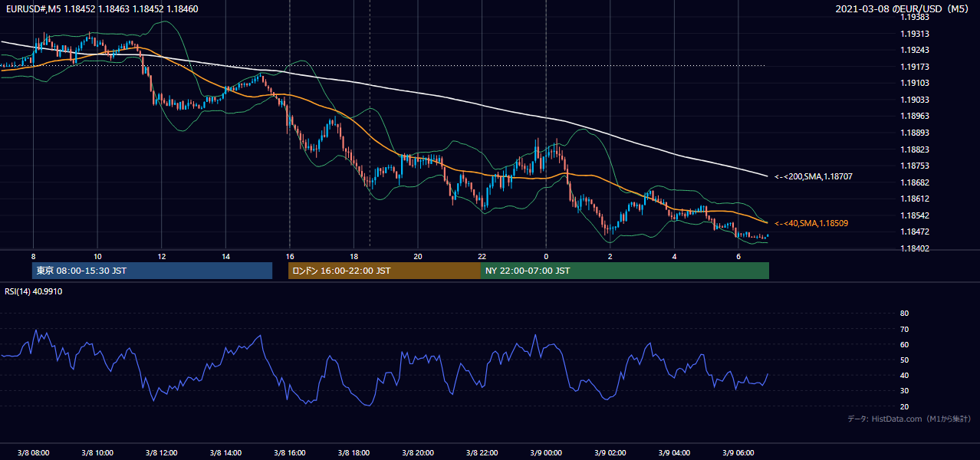The height and width of the screenshot is (460, 980).
Task: Click the 3/8 08:00 date label
Action: [x=33, y=452]
